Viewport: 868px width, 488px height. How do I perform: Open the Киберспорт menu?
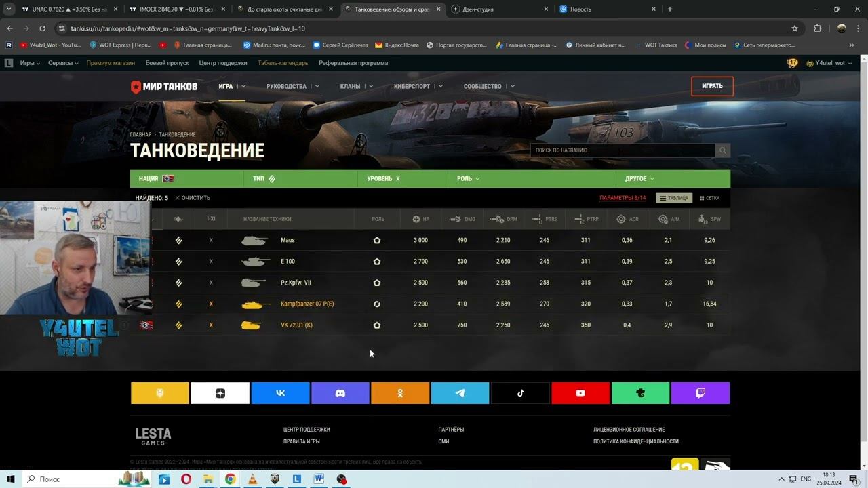(x=418, y=87)
